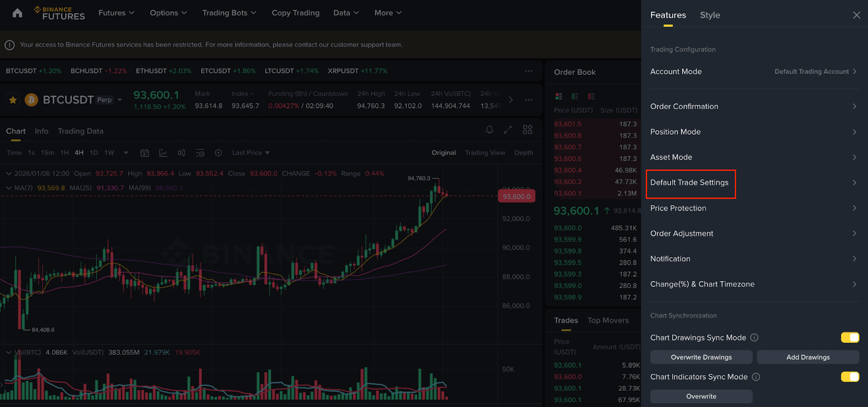Click the hexagon chart tool icon
This screenshot has height=407, width=868.
(219, 153)
